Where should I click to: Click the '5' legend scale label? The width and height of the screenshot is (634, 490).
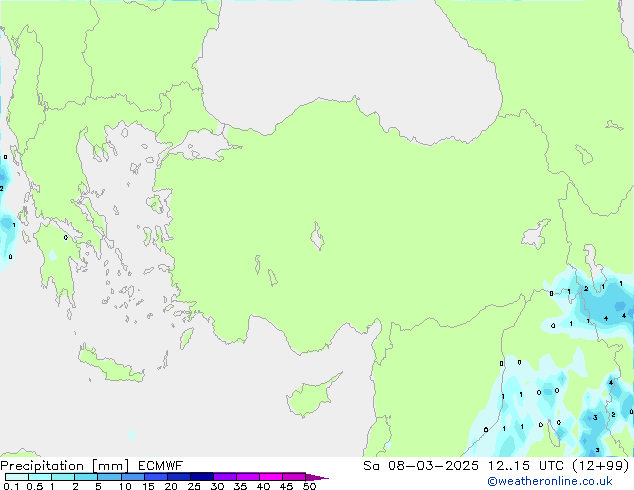point(98,486)
